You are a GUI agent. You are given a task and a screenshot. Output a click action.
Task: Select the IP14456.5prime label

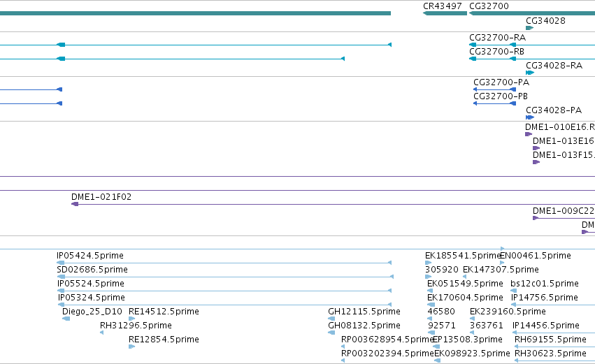(x=545, y=326)
